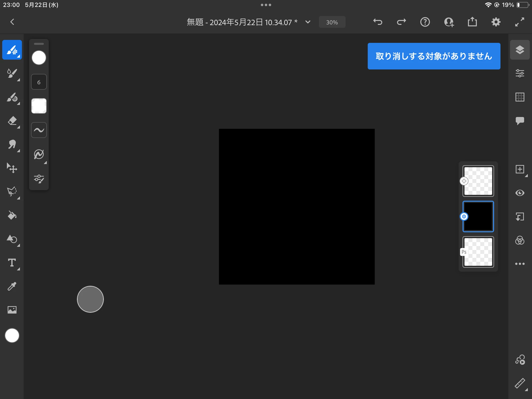Open the Layer Properties panel
The width and height of the screenshot is (532, 399).
[520, 73]
